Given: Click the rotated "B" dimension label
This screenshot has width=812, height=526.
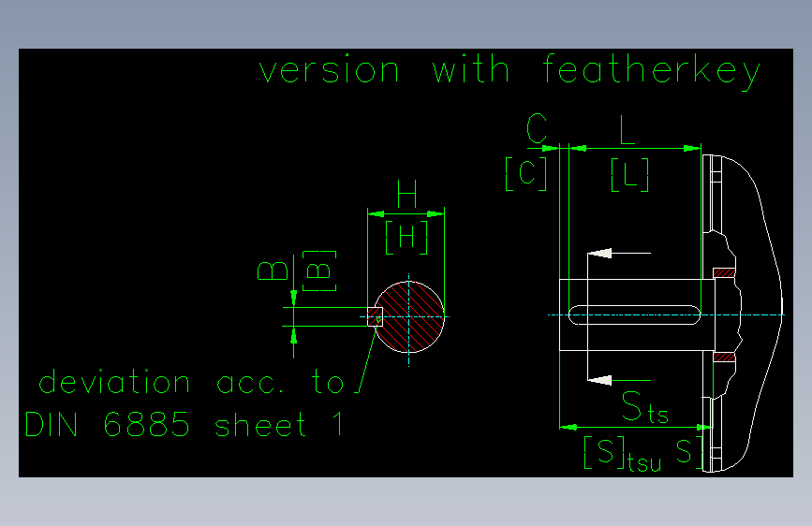Looking at the screenshot, I should pyautogui.click(x=273, y=270).
